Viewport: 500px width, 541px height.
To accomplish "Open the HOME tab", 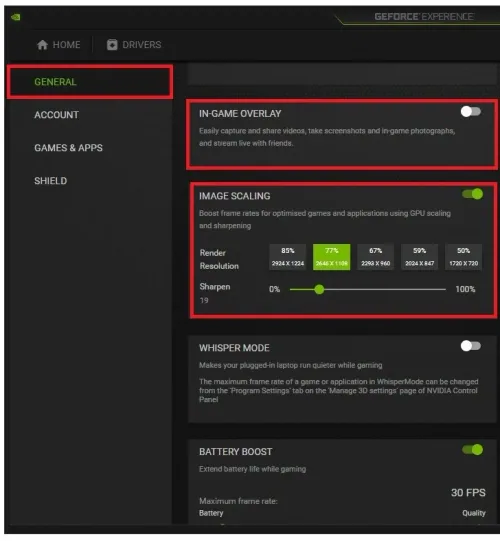I will [59, 45].
